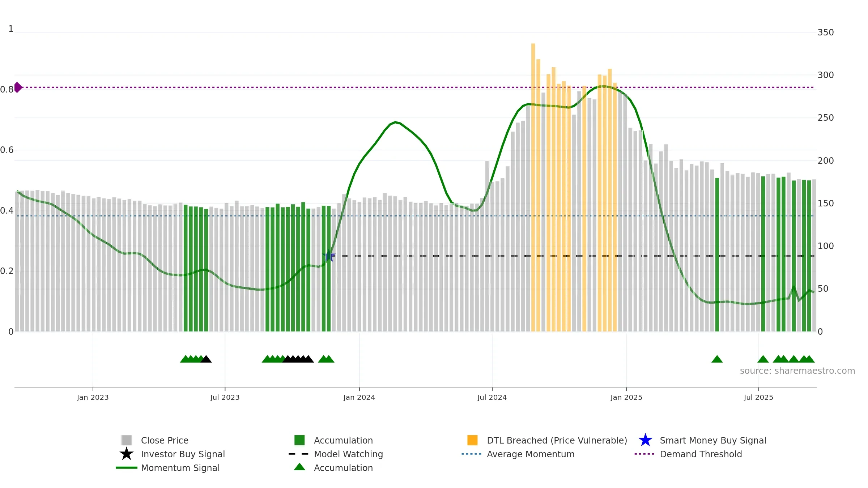Click the purple diamond Demand Threshold marker
Image resolution: width=868 pixels, height=488 pixels.
(x=18, y=87)
